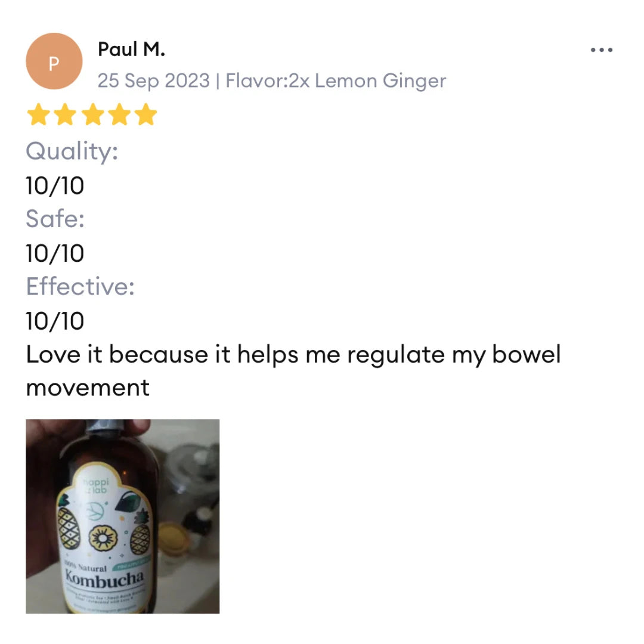Click the third yellow rating star
The height and width of the screenshot is (644, 644).
[93, 114]
